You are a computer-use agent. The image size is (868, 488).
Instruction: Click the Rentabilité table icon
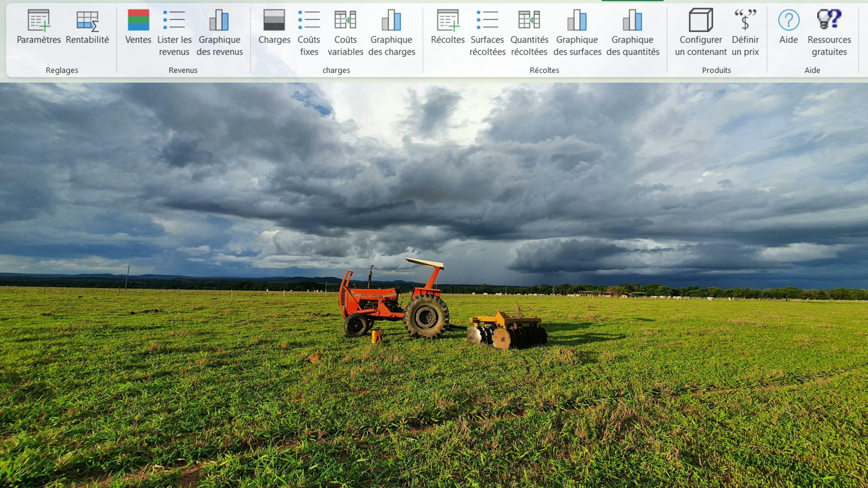pos(87,20)
